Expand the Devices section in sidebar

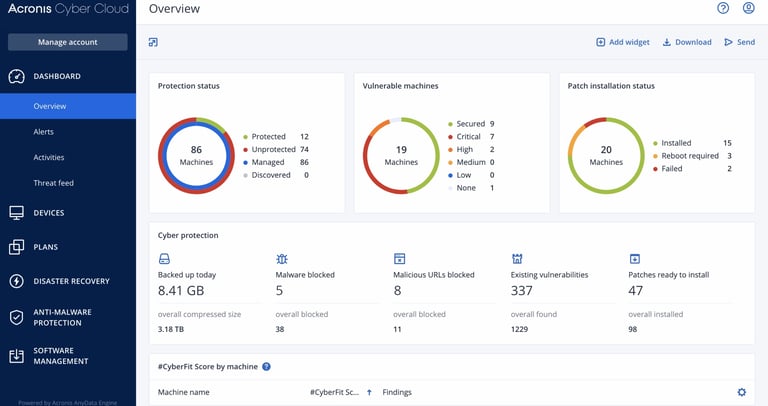49,213
